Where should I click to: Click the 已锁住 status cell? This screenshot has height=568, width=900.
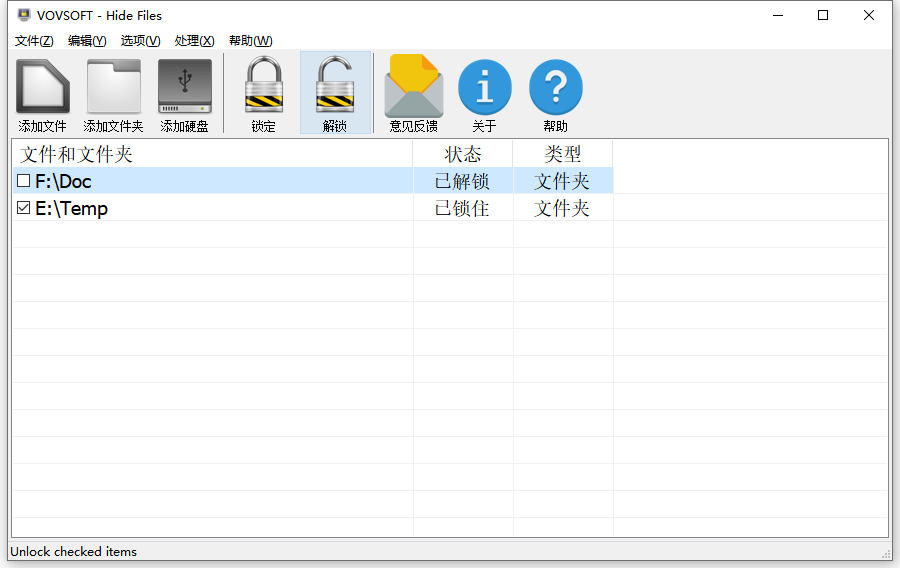click(462, 208)
